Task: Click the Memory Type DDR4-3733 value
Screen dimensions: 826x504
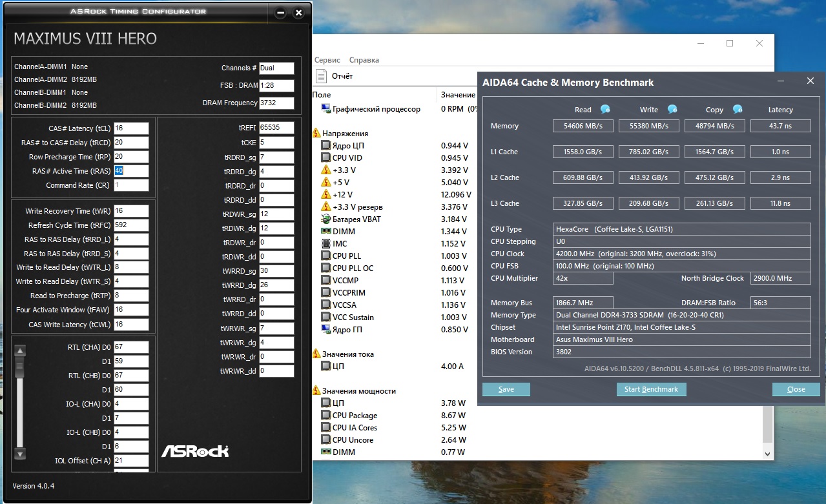Action: (x=683, y=315)
